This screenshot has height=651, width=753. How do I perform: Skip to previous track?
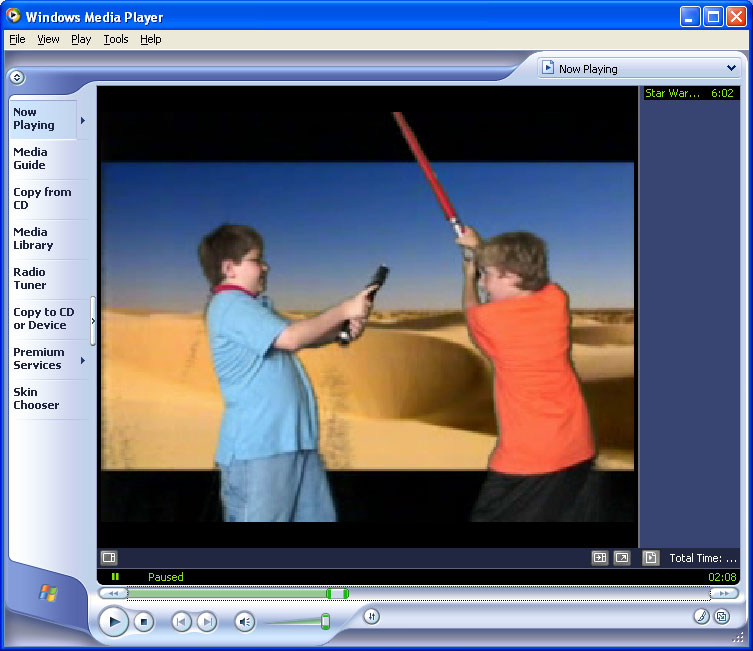pos(181,622)
